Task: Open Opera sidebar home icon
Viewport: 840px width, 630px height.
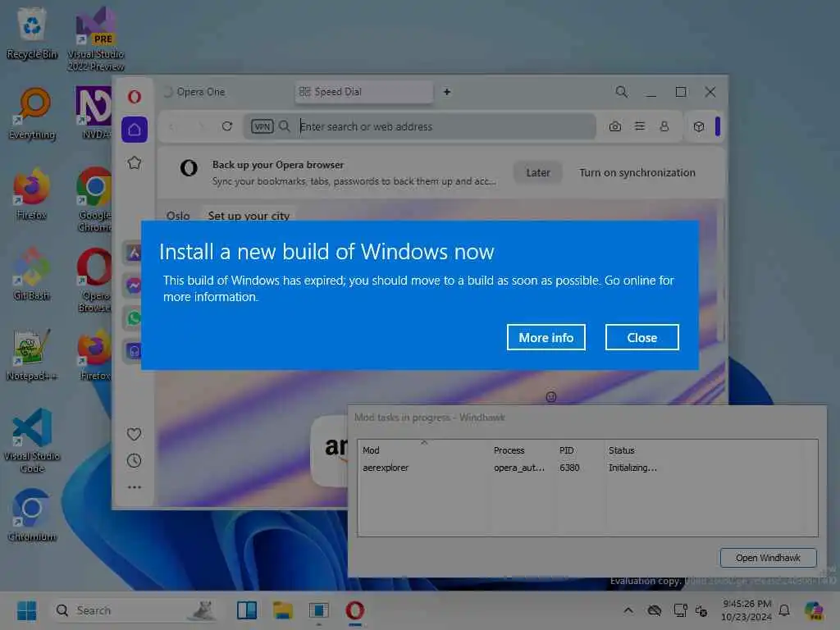Action: [x=134, y=130]
